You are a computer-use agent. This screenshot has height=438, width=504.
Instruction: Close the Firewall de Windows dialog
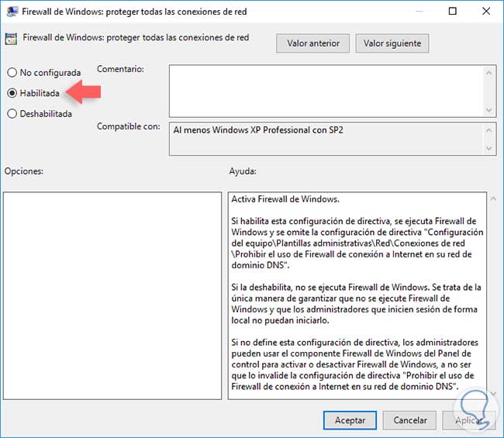click(486, 12)
